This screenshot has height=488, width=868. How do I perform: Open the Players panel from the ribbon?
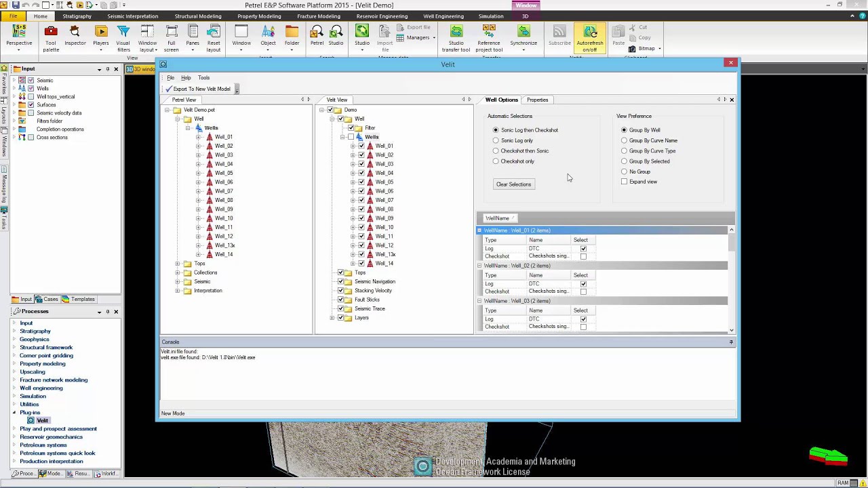pyautogui.click(x=101, y=37)
